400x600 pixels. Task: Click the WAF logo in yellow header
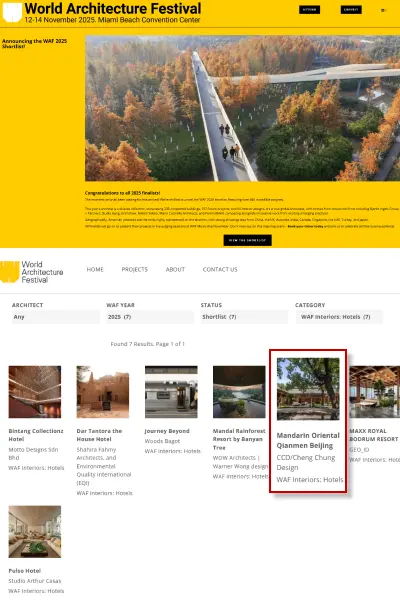[12, 12]
